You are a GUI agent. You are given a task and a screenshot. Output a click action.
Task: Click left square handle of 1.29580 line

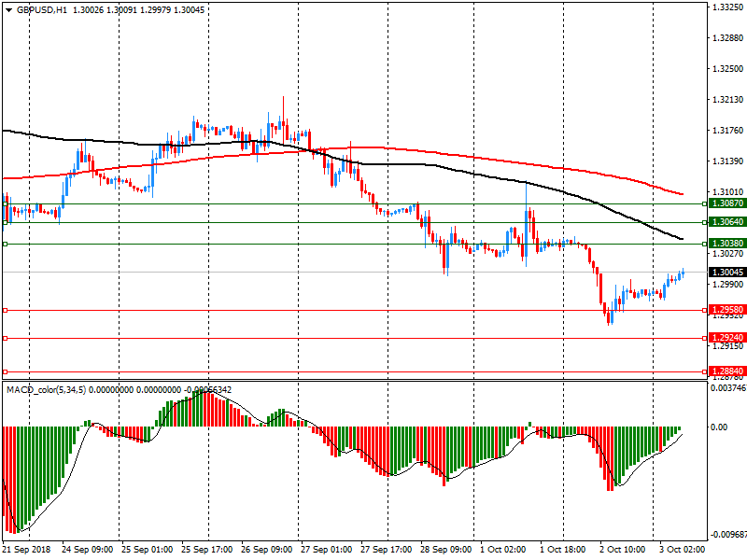point(5,310)
